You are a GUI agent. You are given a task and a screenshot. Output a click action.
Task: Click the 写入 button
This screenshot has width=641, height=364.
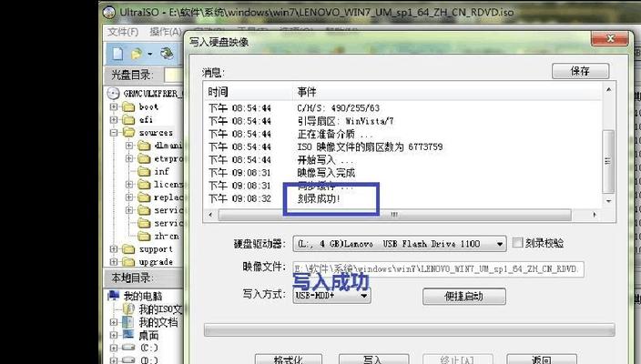[373, 359]
